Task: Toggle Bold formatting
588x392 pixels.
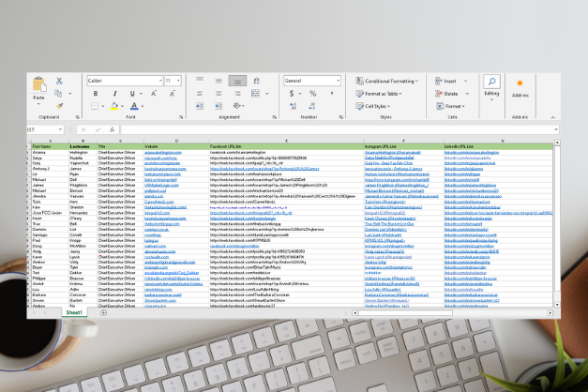Action: tap(96, 94)
